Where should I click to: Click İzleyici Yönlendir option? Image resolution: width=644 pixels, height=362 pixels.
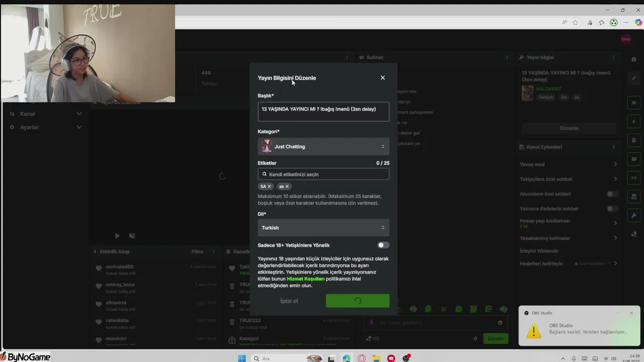539,251
